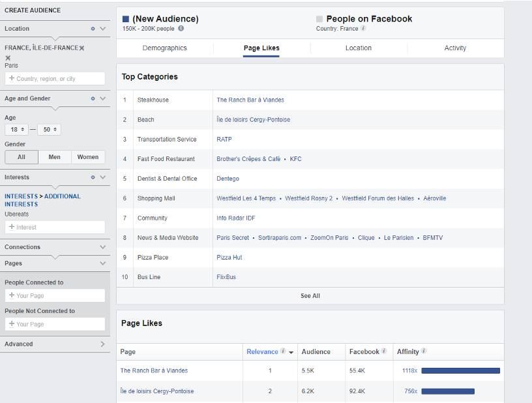
Task: Expand the Connections section
Action: [x=103, y=247]
